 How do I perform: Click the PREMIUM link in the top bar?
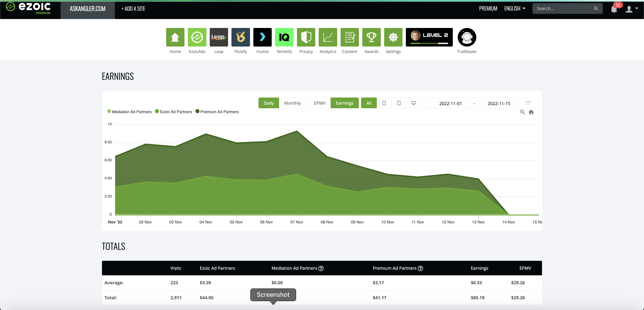pos(488,8)
